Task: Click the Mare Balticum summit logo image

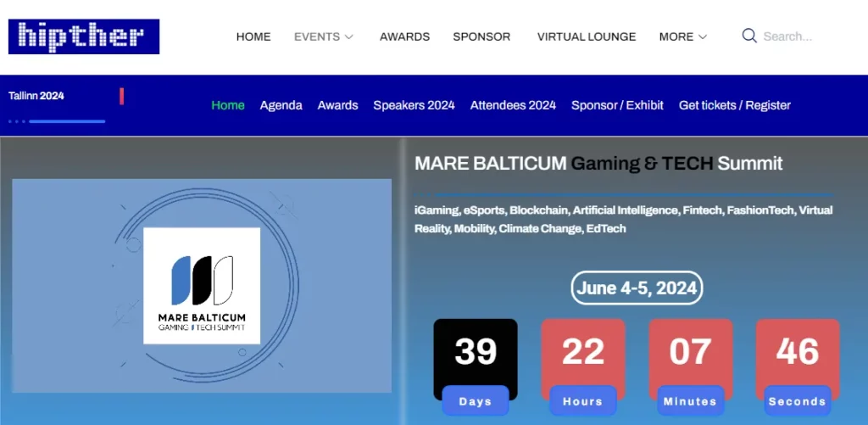Action: 202,286
